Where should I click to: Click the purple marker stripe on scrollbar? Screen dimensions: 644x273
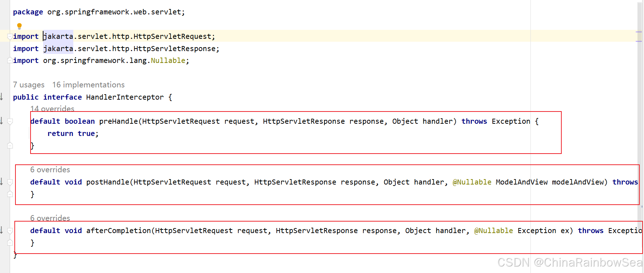point(639,32)
